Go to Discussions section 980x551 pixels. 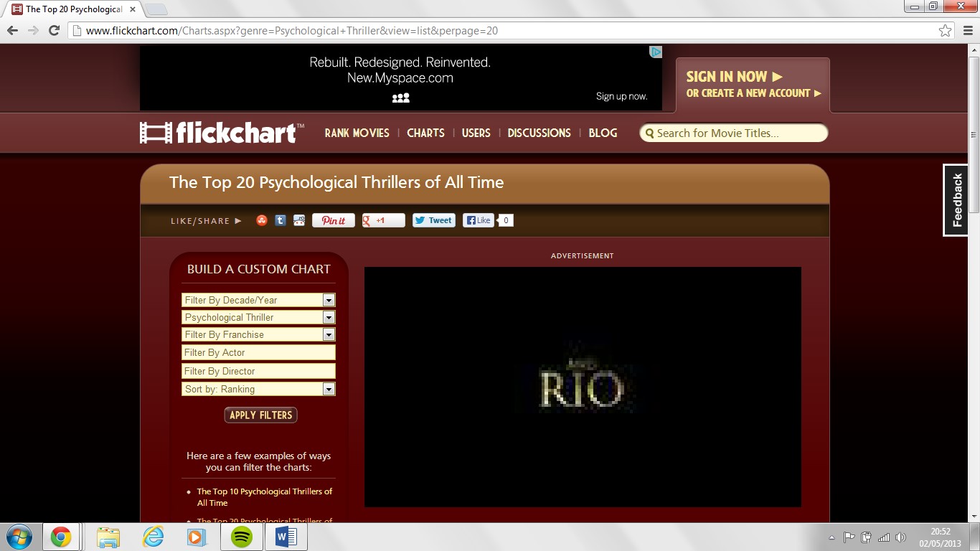coord(539,133)
